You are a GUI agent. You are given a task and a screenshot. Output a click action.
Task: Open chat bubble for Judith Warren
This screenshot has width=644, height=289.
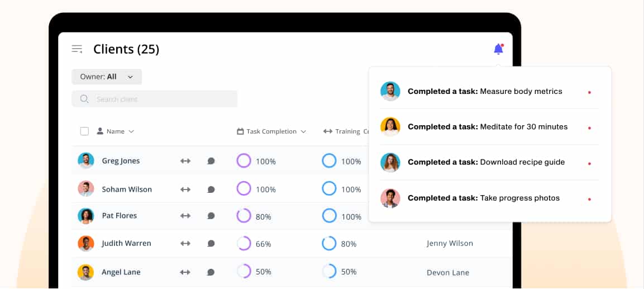(x=211, y=243)
